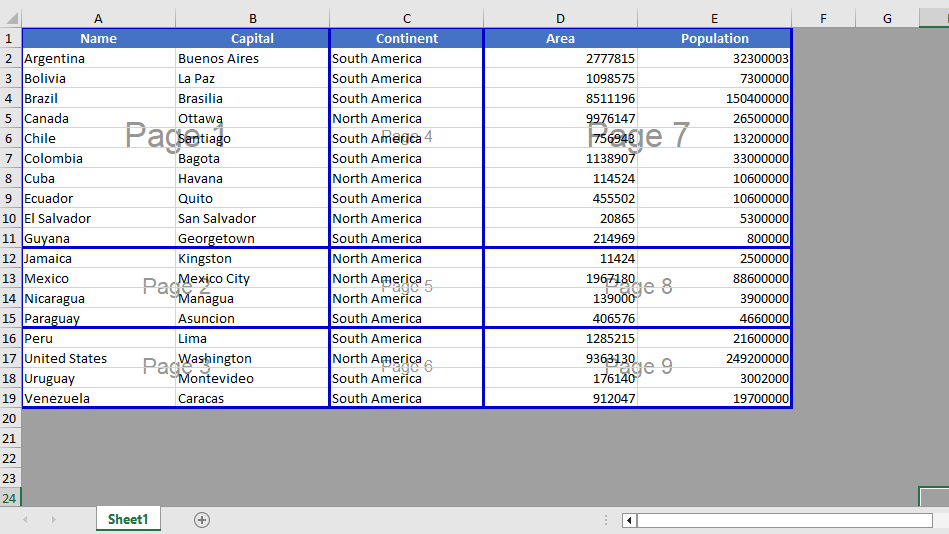Add a new sheet with the plus icon
This screenshot has height=534, width=949.
coord(202,519)
